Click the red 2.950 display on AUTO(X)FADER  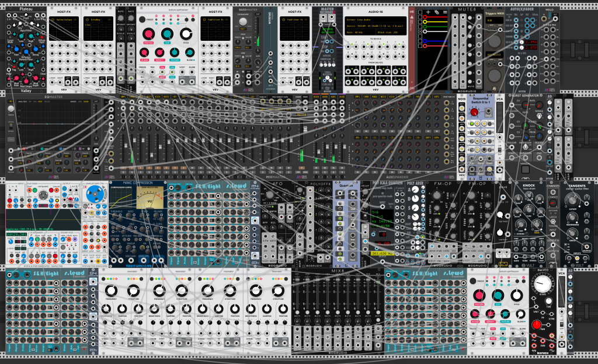(531, 42)
